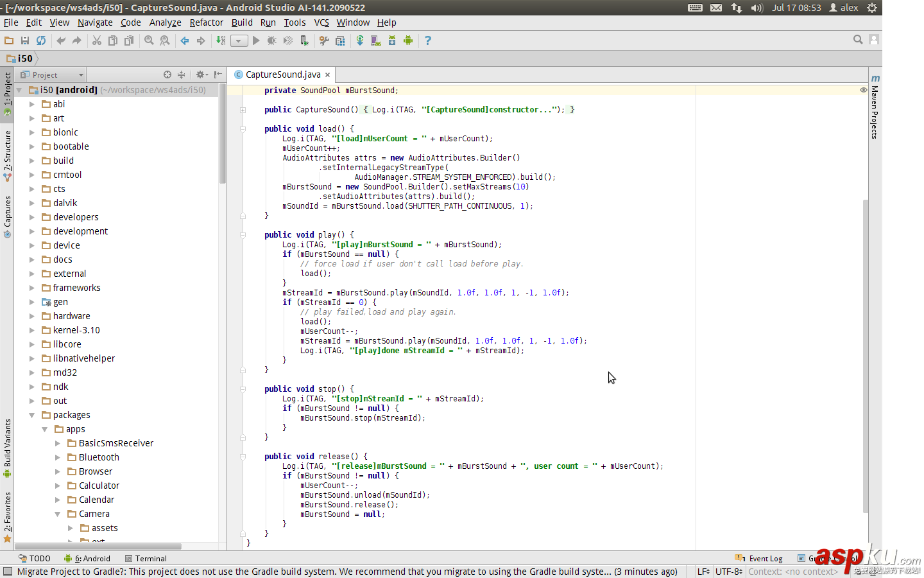Click Scroll from Source crosshair icon
Screen dimensions: 924x578
(167, 74)
